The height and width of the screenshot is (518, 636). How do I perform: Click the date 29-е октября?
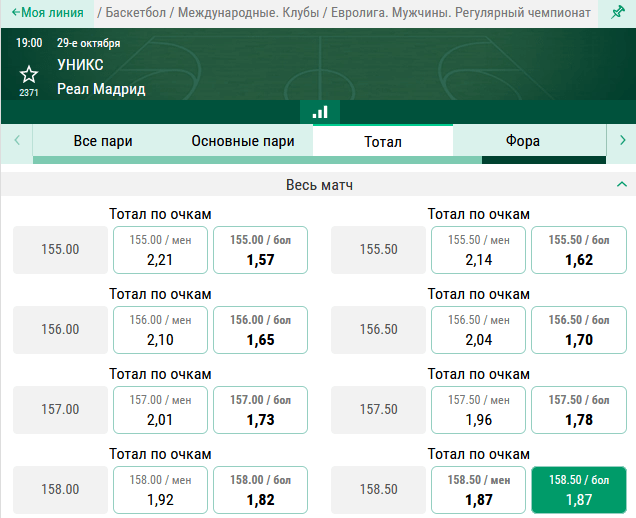(x=88, y=43)
